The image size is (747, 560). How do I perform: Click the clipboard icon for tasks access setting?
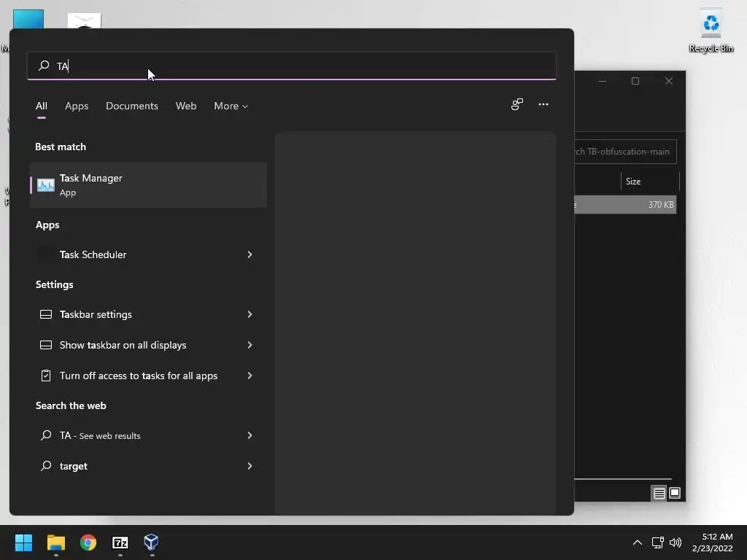[46, 376]
